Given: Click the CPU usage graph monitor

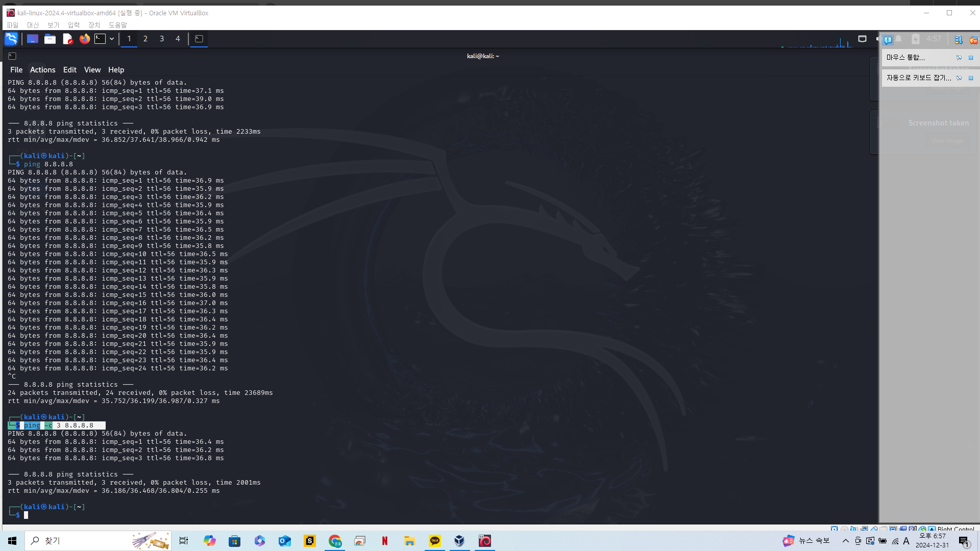Looking at the screenshot, I should pyautogui.click(x=817, y=41).
